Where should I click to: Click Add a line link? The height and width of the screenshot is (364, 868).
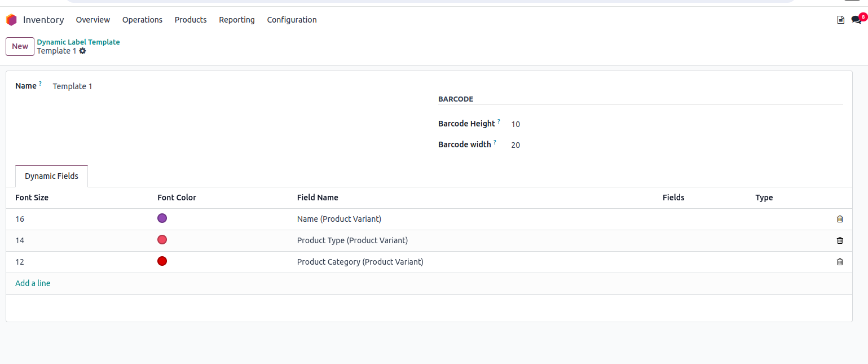33,283
